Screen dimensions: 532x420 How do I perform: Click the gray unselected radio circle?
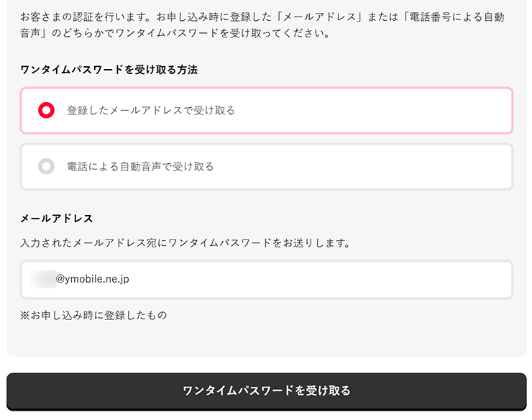[46, 167]
